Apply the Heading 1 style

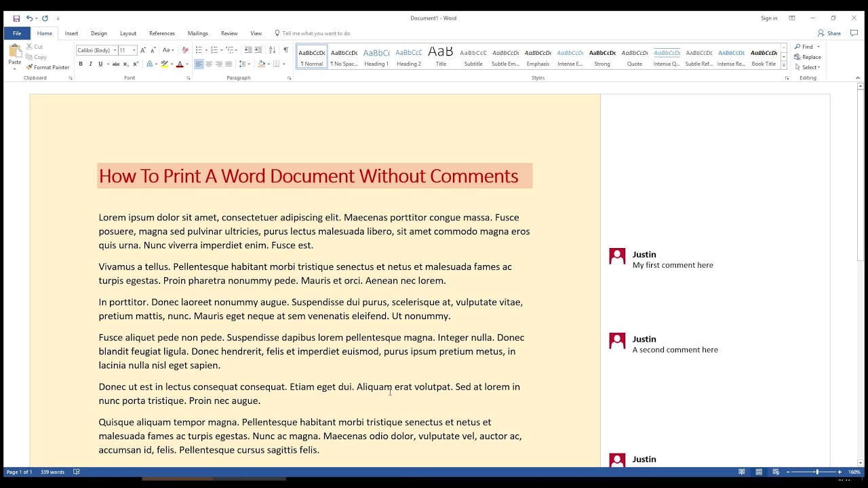click(376, 57)
